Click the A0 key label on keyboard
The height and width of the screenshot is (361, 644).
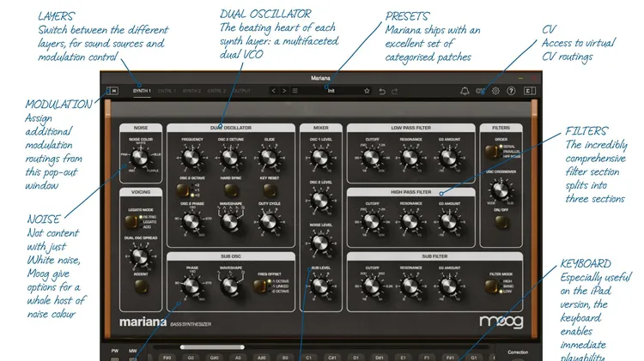(238, 358)
